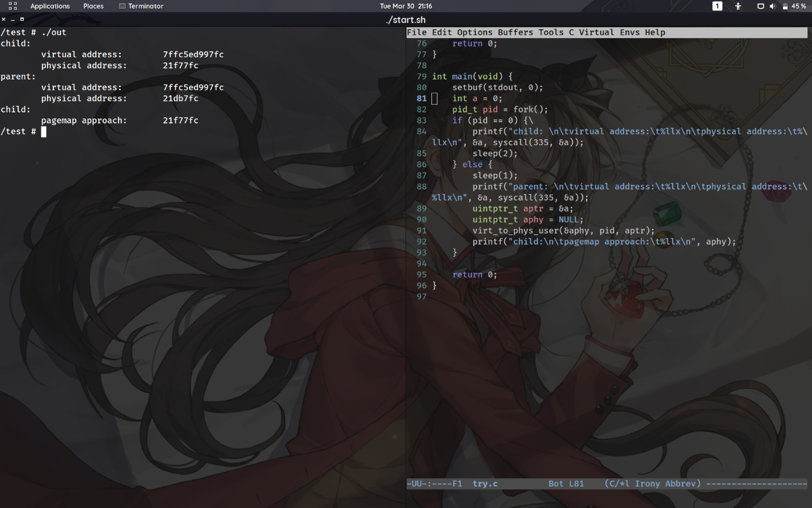Open the Emacs File menu
The image size is (812, 508).
pyautogui.click(x=417, y=32)
